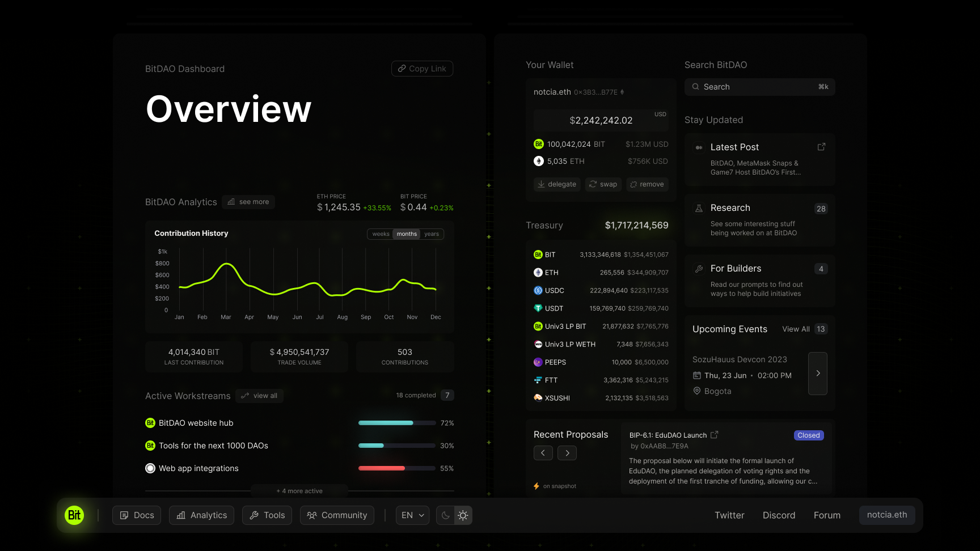
Task: Expand SozuHauus Devcon event with chevron arrow
Action: (818, 373)
